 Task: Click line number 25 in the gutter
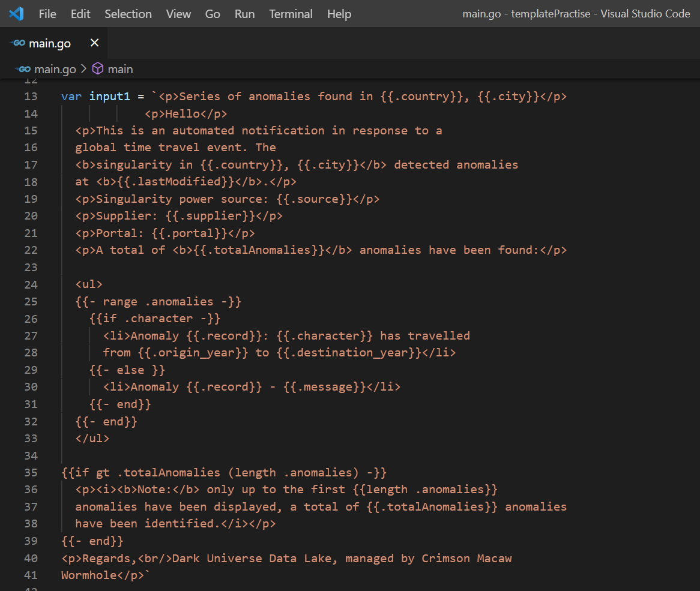[x=31, y=301]
